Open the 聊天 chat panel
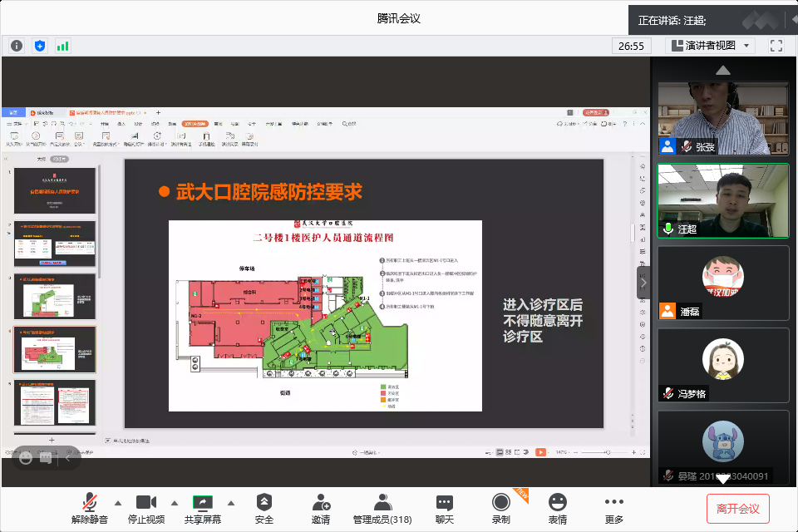Viewport: 798px width, 532px height. 444,509
